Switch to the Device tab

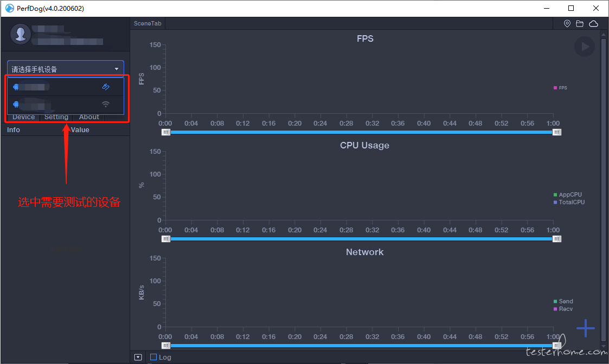tap(24, 117)
